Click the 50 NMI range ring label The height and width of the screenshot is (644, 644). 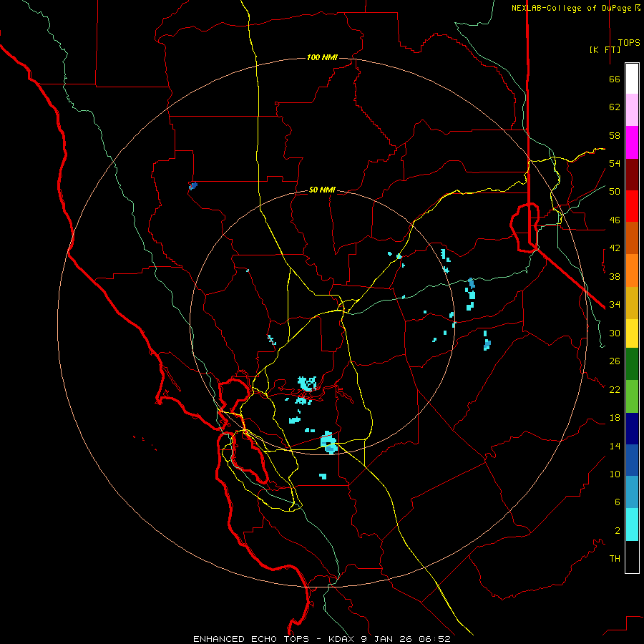322,190
